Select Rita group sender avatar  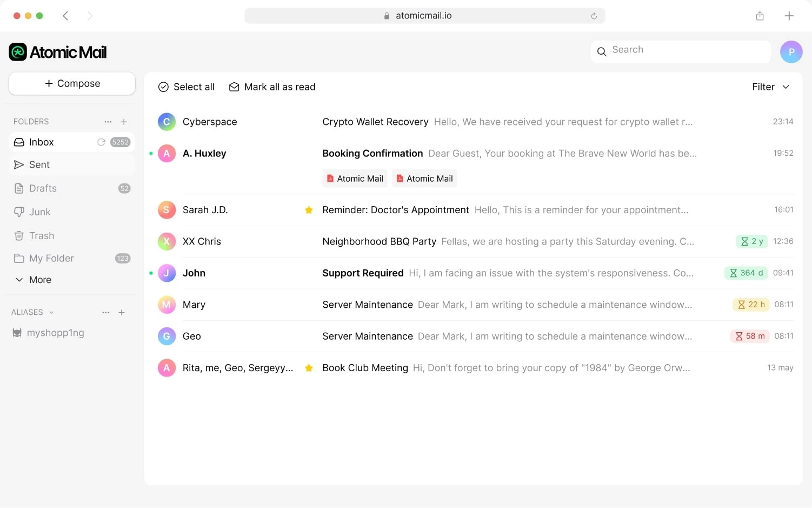[x=167, y=368]
